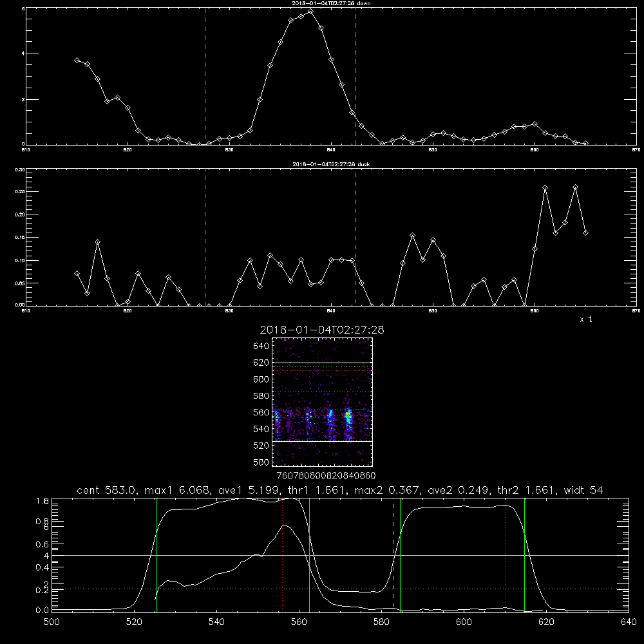The image size is (644, 644).
Task: Click the '0.25' y-axis label of the dusk plot
Action: [20, 191]
